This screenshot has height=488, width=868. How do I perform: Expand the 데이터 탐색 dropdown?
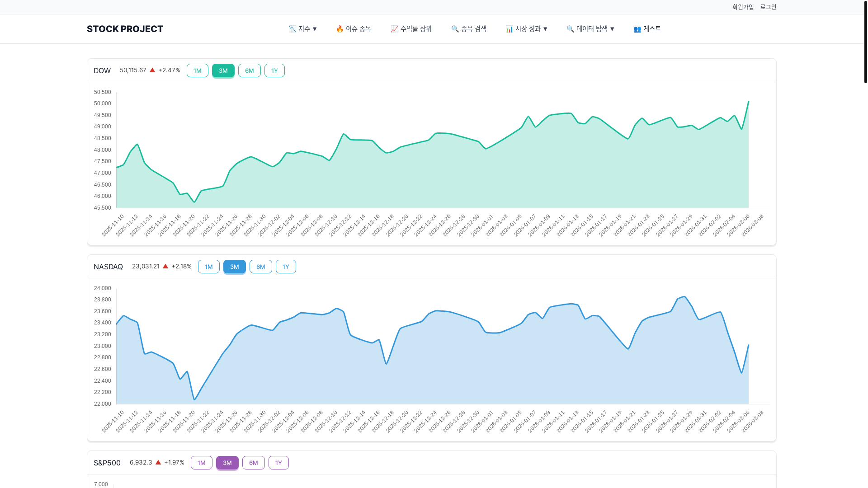(x=590, y=29)
